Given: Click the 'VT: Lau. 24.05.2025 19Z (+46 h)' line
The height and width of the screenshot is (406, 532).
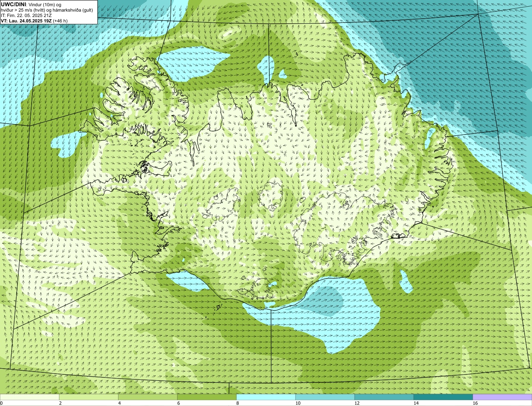Looking at the screenshot, I should [x=34, y=21].
